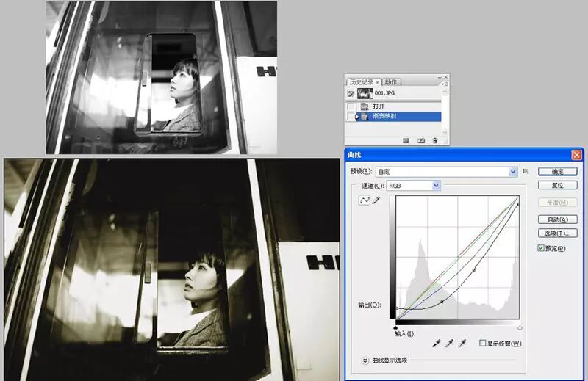Click the top-right curve control point
This screenshot has width=588, height=381.
[518, 204]
